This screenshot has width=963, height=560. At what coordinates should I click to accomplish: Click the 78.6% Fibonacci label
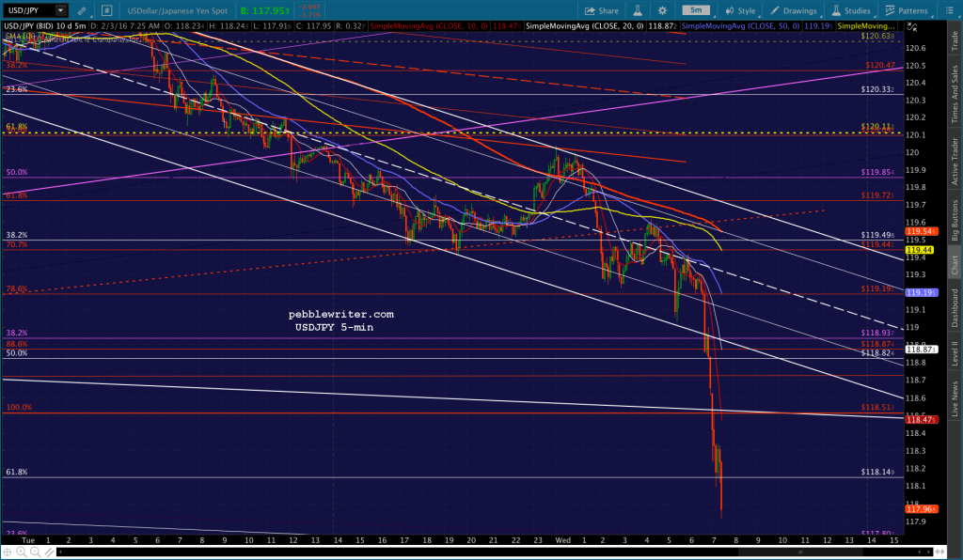tap(17, 288)
